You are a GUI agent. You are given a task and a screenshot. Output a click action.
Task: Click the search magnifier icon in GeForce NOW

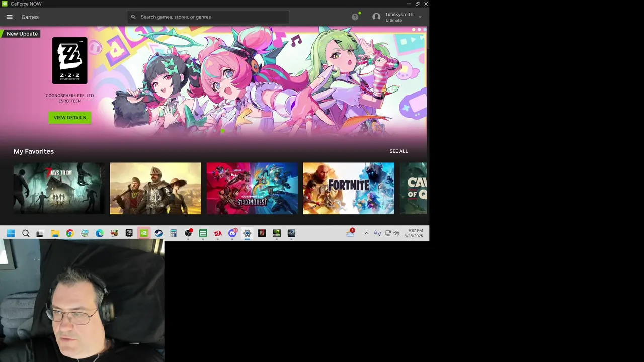click(133, 17)
